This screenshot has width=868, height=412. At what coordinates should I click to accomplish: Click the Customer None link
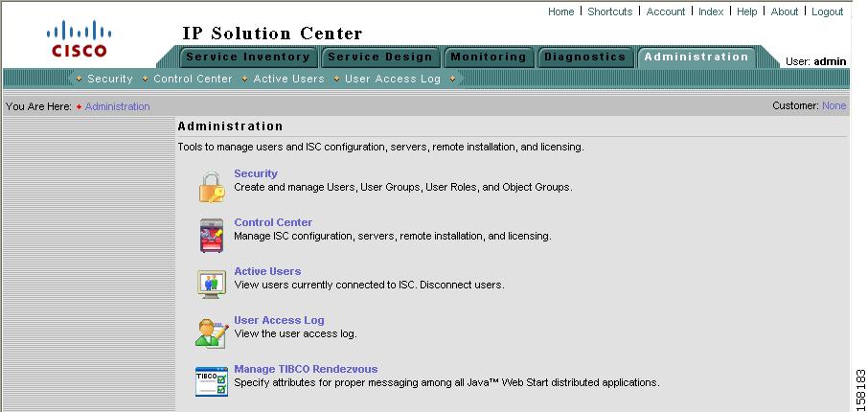point(834,105)
